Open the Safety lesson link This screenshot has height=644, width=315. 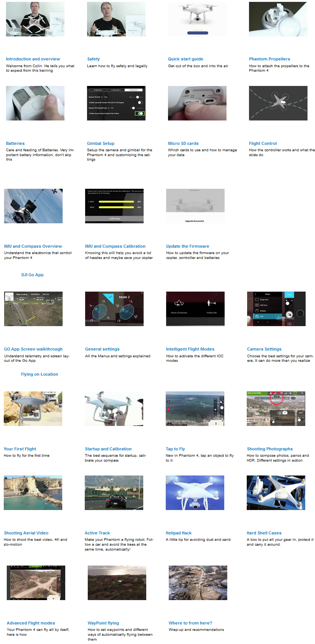[x=93, y=59]
